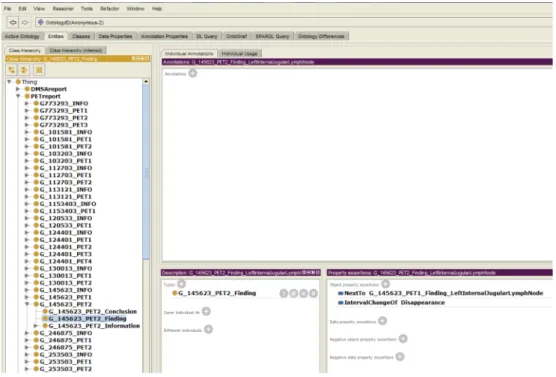Image resolution: width=556 pixels, height=377 pixels.
Task: Click the add subclass icon in class hierarchy toolbar
Action: click(12, 70)
